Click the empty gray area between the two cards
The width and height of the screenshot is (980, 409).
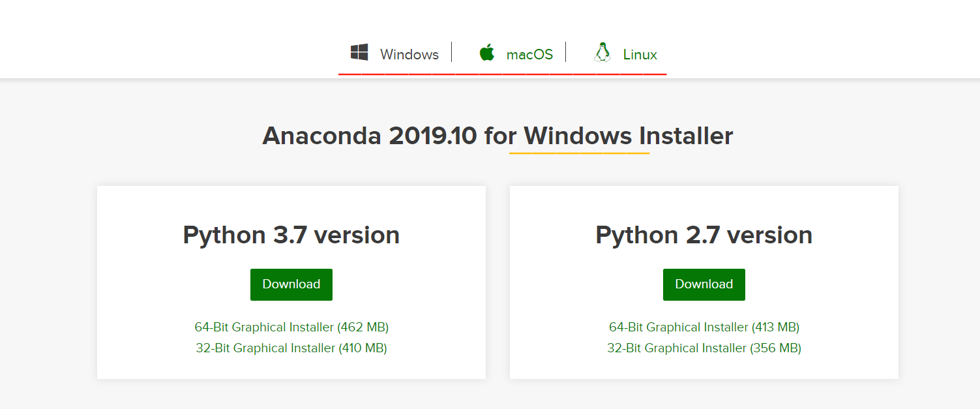tap(497, 282)
